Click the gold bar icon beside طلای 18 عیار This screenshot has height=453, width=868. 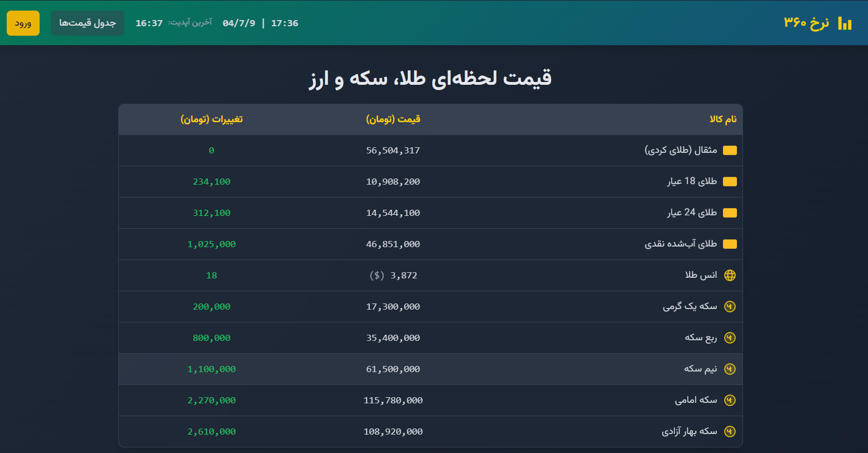click(x=731, y=181)
